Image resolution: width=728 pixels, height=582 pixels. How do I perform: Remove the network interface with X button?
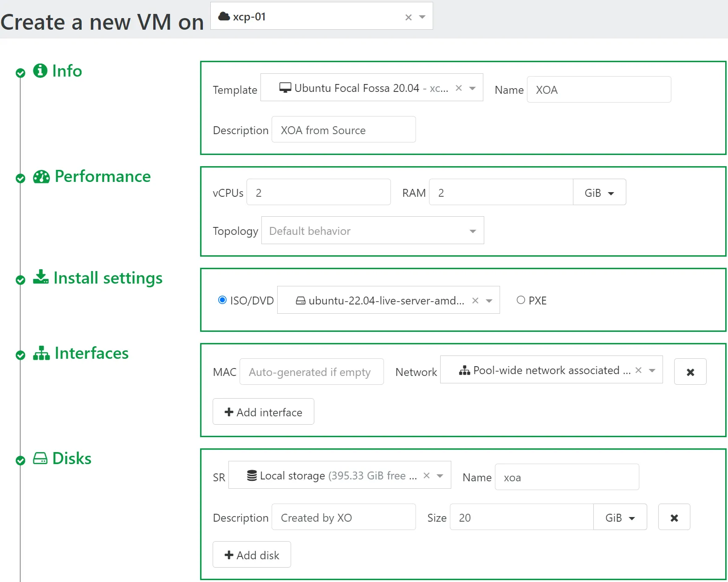click(690, 372)
